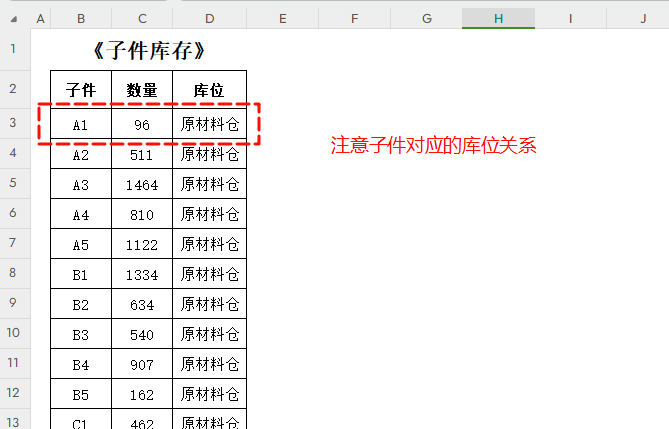The image size is (669, 429).
Task: Select row 10 header
Action: 13,333
